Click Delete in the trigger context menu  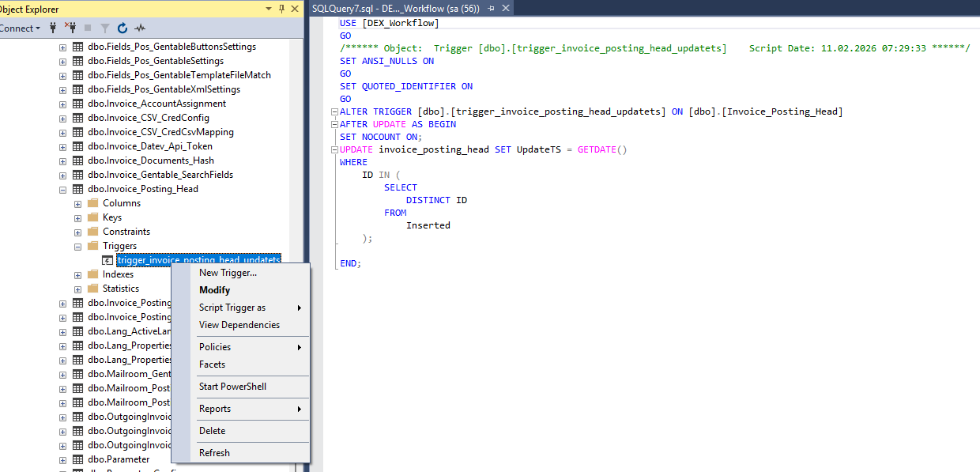point(212,431)
